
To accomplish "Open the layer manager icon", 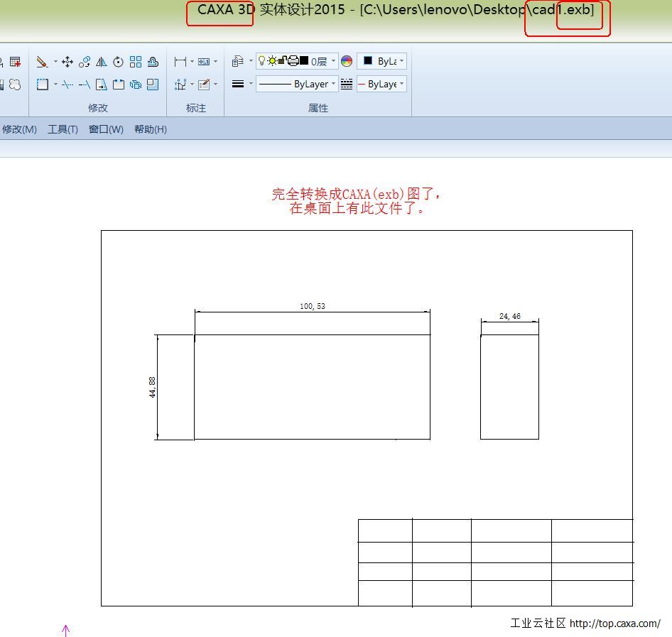I will tap(238, 62).
